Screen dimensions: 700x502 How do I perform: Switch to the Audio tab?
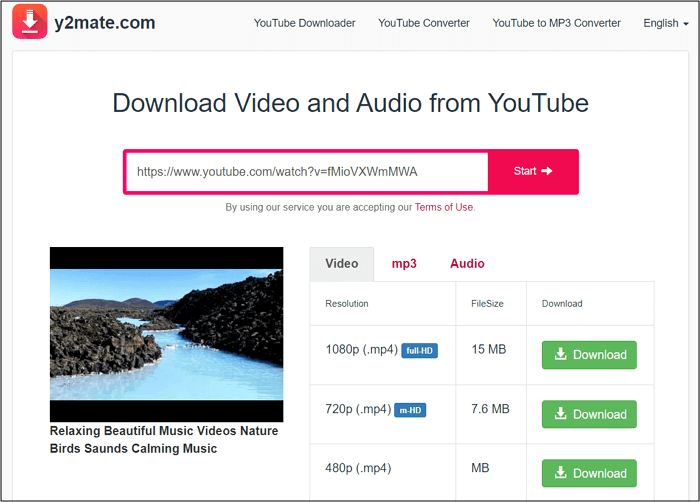coord(467,264)
